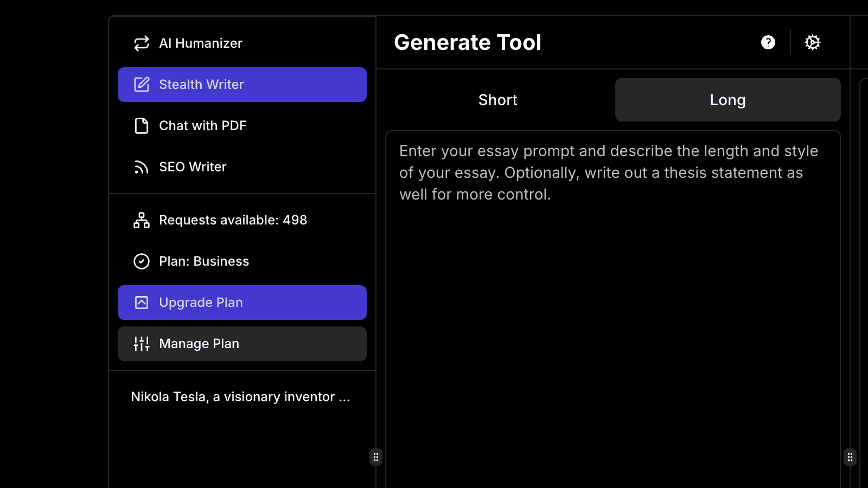Open Chat with PDF via document icon
Screen dimensions: 868x488
pos(141,125)
